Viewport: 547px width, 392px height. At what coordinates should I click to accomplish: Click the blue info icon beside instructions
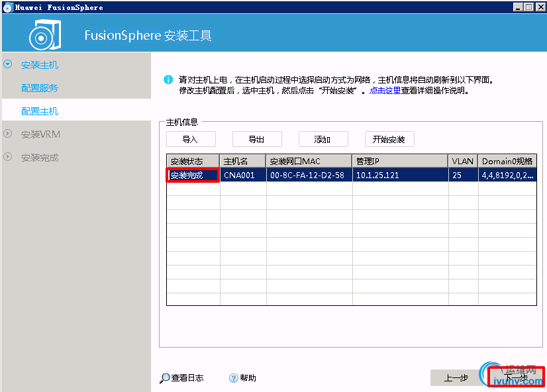[168, 79]
